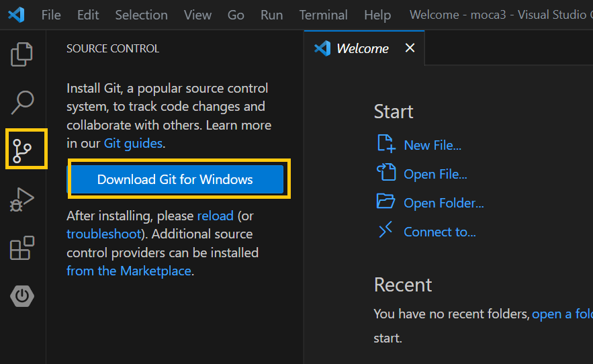Open the Edit menu
The image size is (593, 364).
(88, 15)
